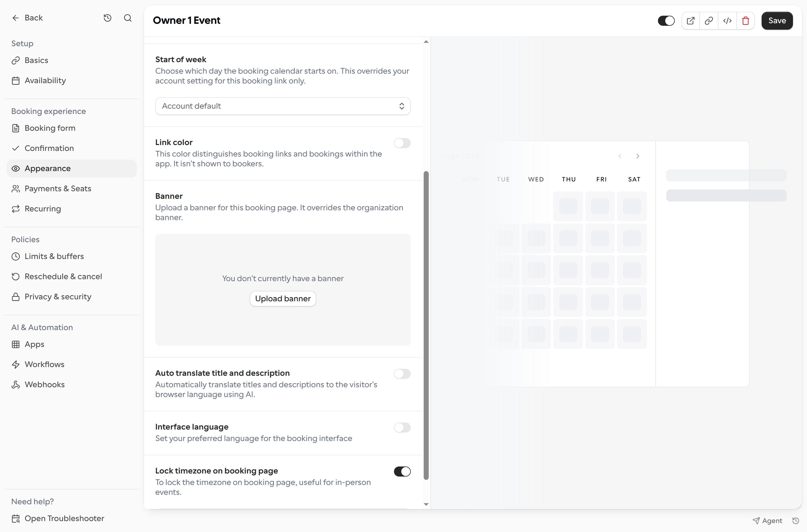
Task: Open the bottom-right history icon
Action: [796, 521]
